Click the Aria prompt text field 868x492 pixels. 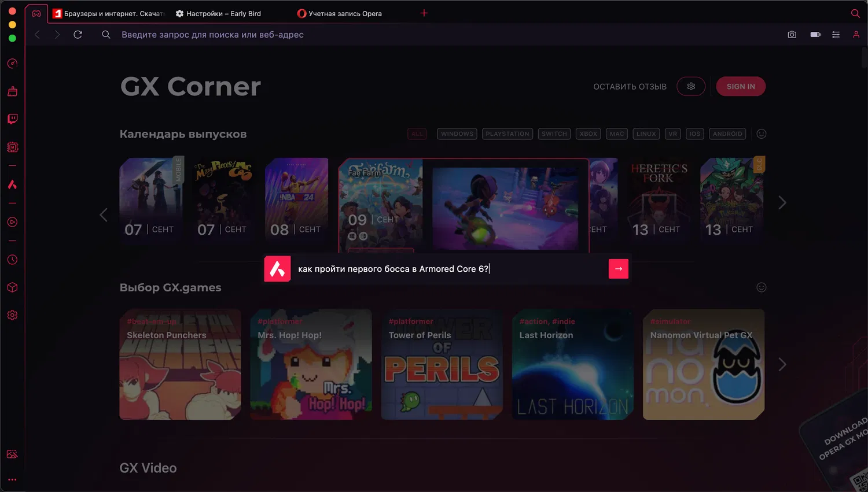point(450,269)
